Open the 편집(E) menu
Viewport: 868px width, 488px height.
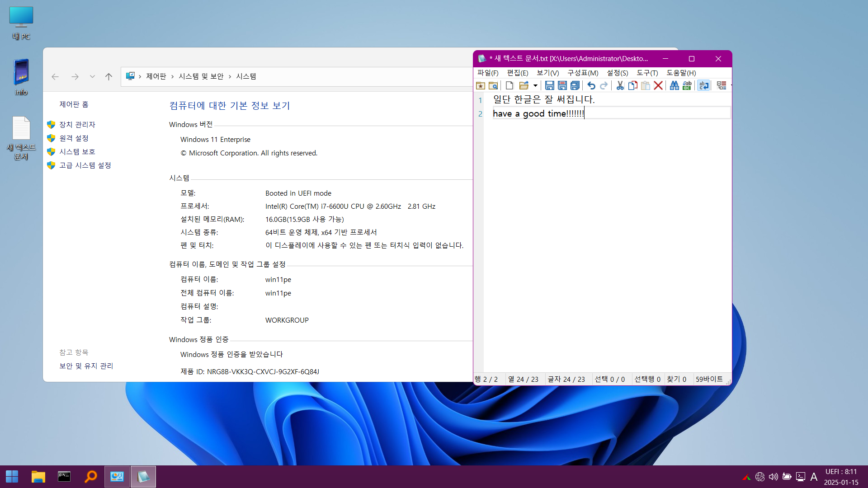pyautogui.click(x=518, y=73)
